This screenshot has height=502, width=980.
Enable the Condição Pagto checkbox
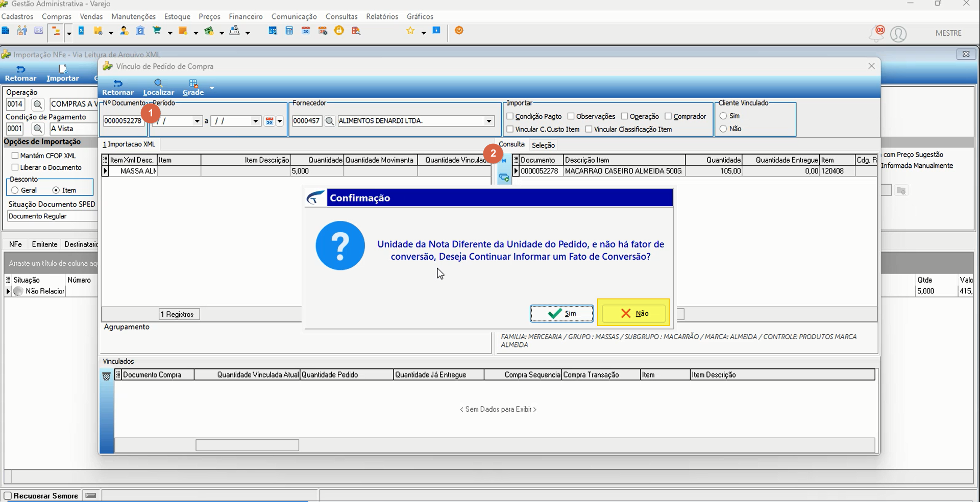pyautogui.click(x=510, y=116)
